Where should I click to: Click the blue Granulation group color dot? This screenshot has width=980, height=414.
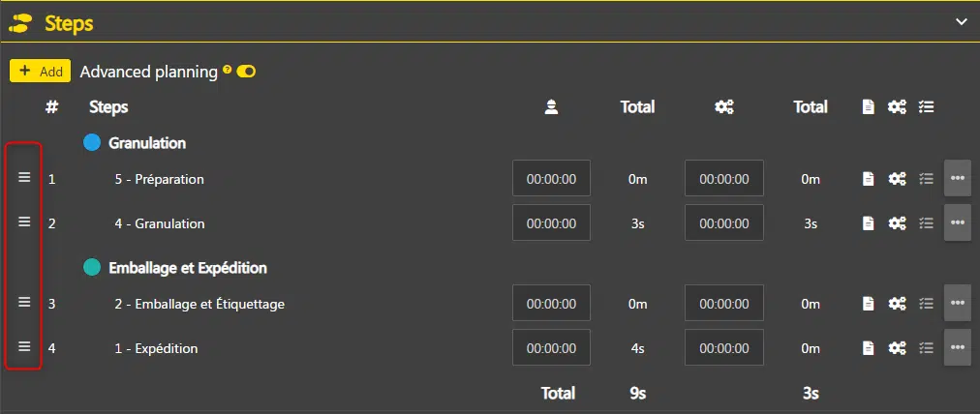click(x=92, y=143)
